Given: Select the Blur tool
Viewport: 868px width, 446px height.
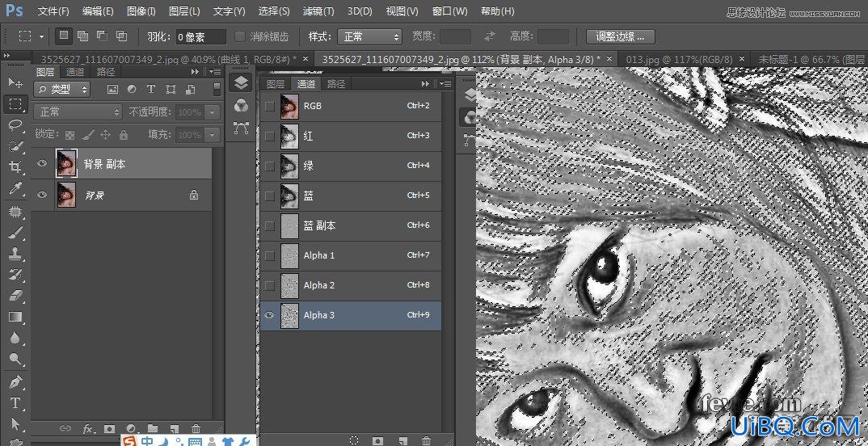Looking at the screenshot, I should [x=15, y=338].
